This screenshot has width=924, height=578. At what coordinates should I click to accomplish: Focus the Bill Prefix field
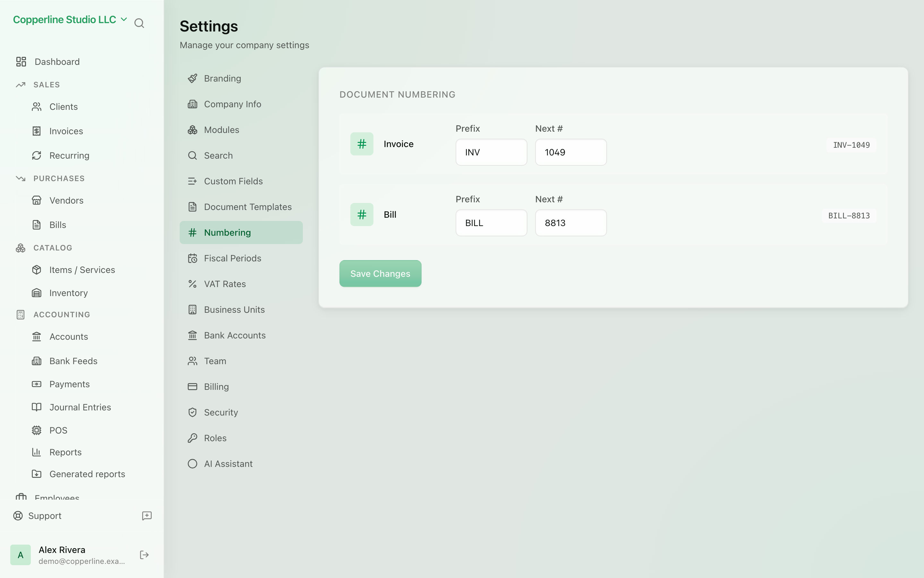click(x=491, y=223)
